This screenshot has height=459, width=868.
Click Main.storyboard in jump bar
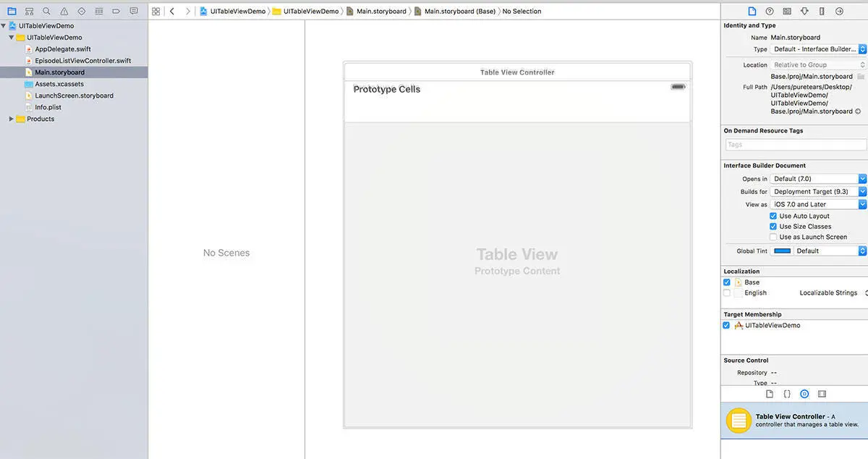tap(376, 12)
